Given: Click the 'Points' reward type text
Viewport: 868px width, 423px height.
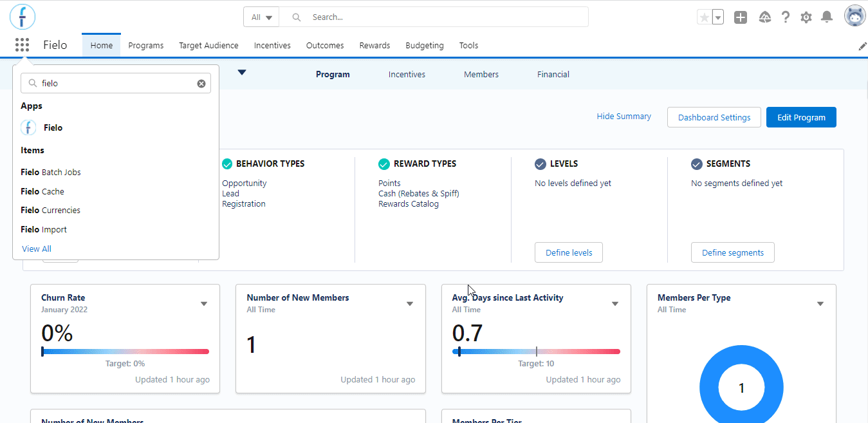Looking at the screenshot, I should point(389,183).
